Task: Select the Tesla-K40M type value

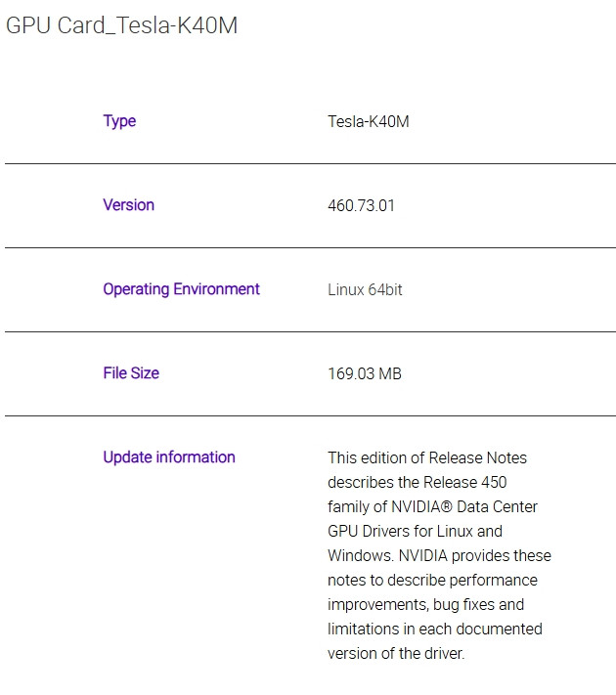Action: [x=368, y=122]
